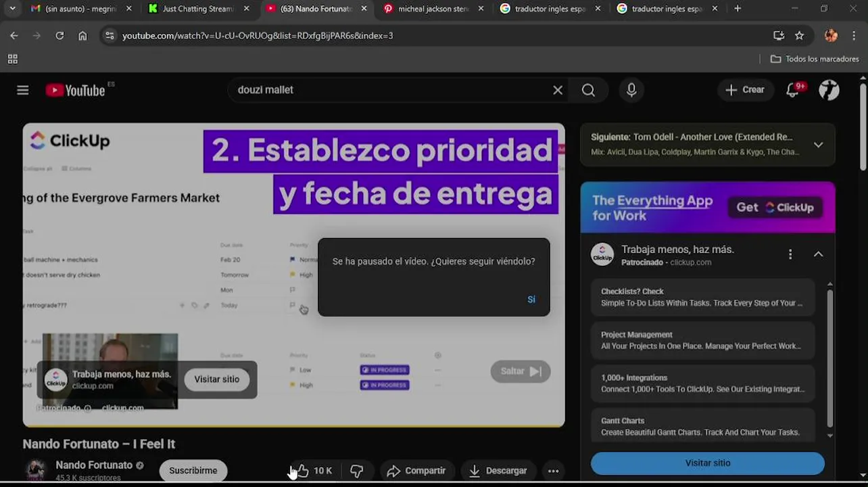Open the Crear upload menu
This screenshot has width=868, height=487.
[745, 90]
